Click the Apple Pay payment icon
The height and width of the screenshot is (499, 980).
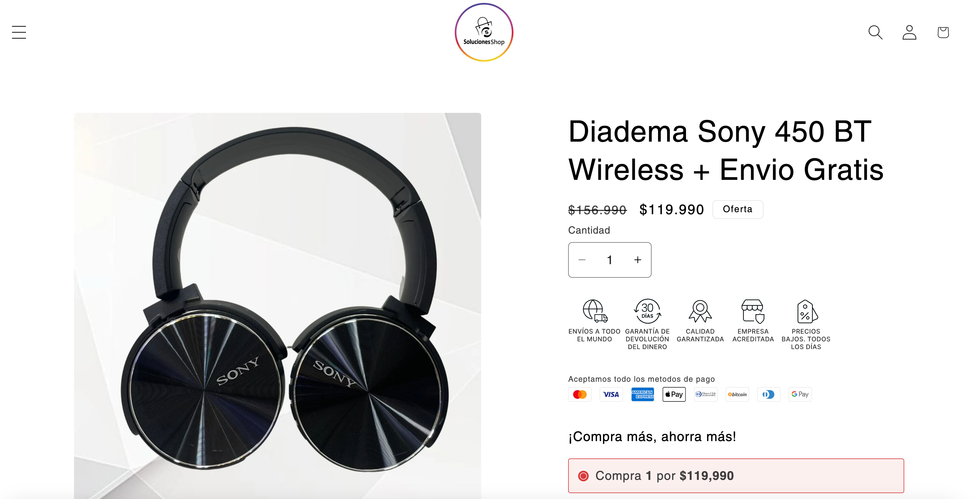674,394
